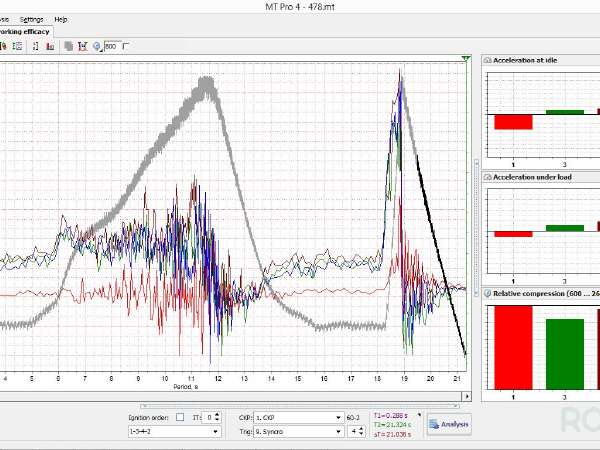Click the 60-2 label next to CKP

pos(352,417)
